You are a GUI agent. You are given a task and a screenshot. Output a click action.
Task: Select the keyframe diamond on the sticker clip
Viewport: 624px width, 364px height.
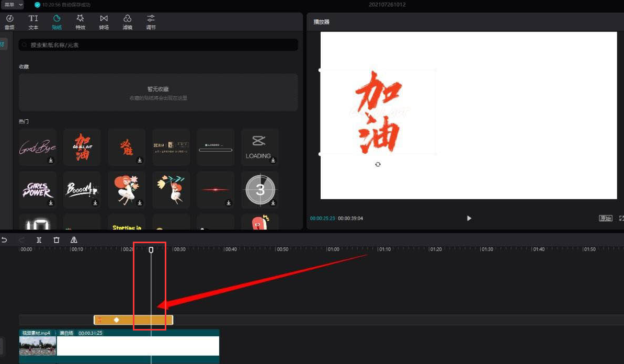click(x=117, y=320)
